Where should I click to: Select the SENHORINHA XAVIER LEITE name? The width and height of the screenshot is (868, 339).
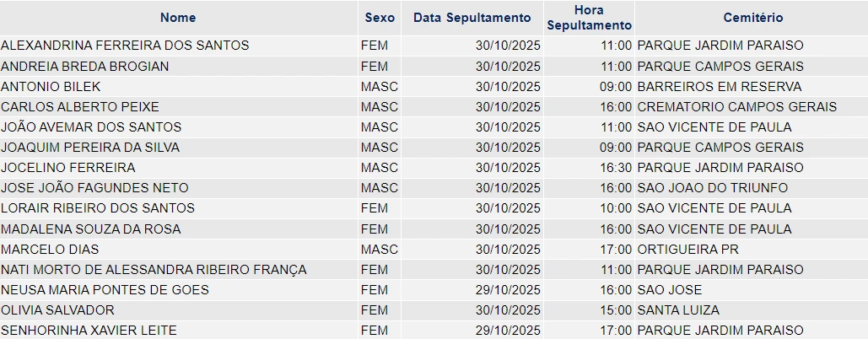(89, 330)
